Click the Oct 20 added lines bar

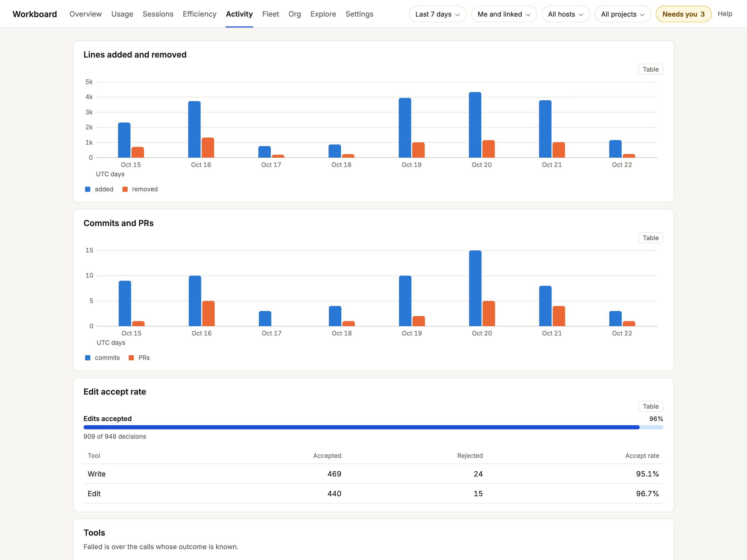(475, 125)
